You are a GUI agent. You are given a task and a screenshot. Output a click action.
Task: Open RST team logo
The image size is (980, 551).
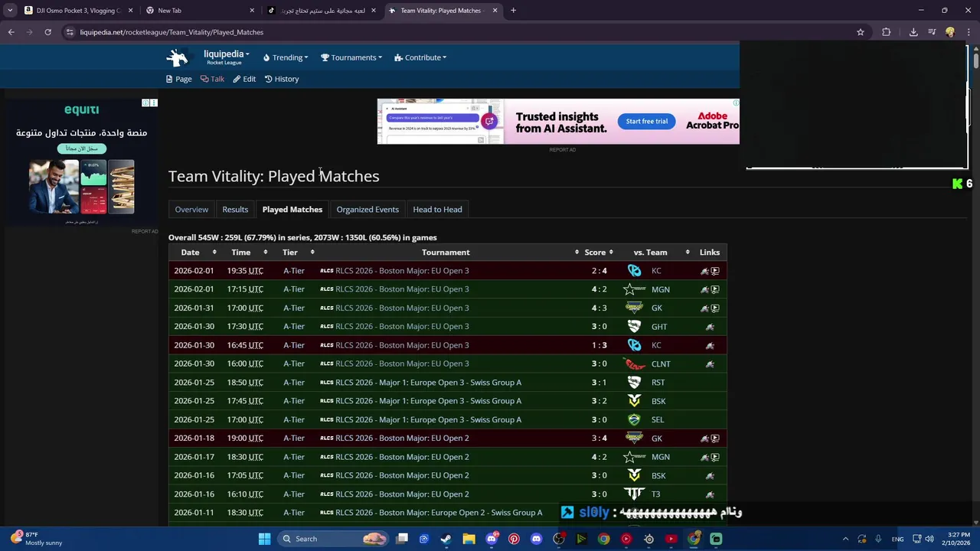click(x=634, y=383)
